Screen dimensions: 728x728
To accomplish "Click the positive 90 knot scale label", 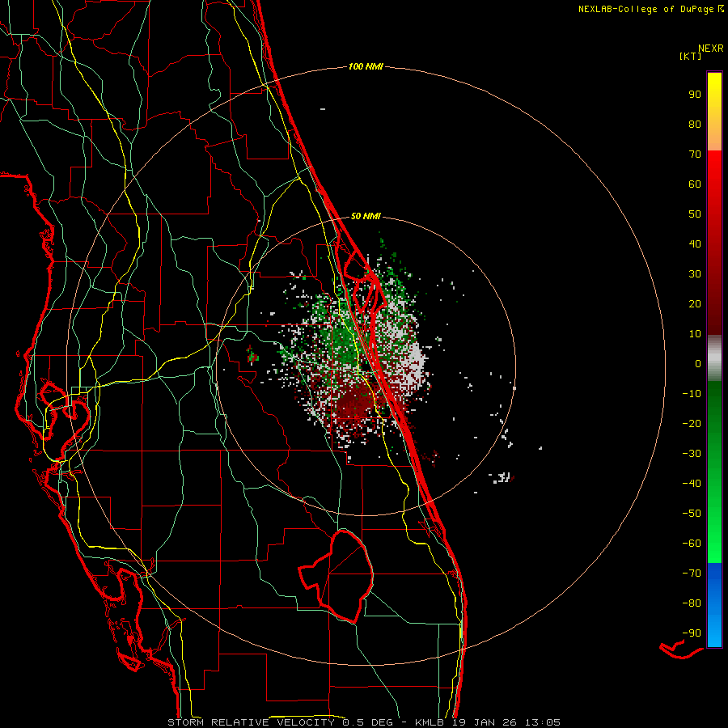I will coord(695,95).
